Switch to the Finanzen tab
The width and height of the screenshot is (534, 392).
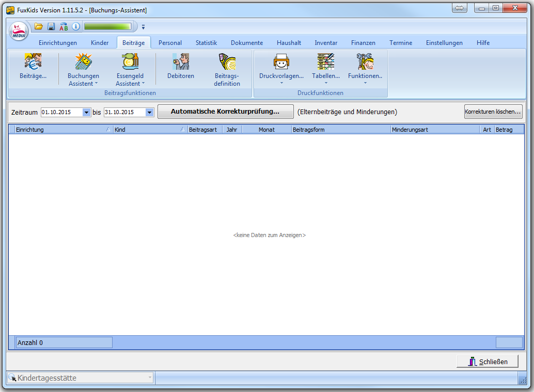[363, 43]
